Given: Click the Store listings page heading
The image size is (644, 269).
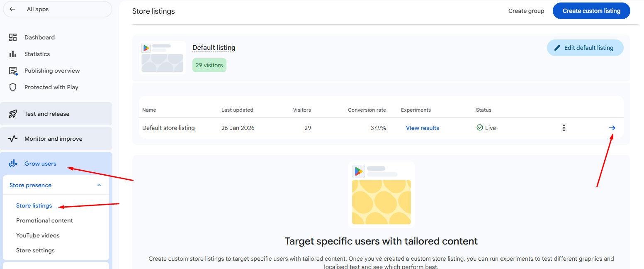Looking at the screenshot, I should click(x=153, y=11).
